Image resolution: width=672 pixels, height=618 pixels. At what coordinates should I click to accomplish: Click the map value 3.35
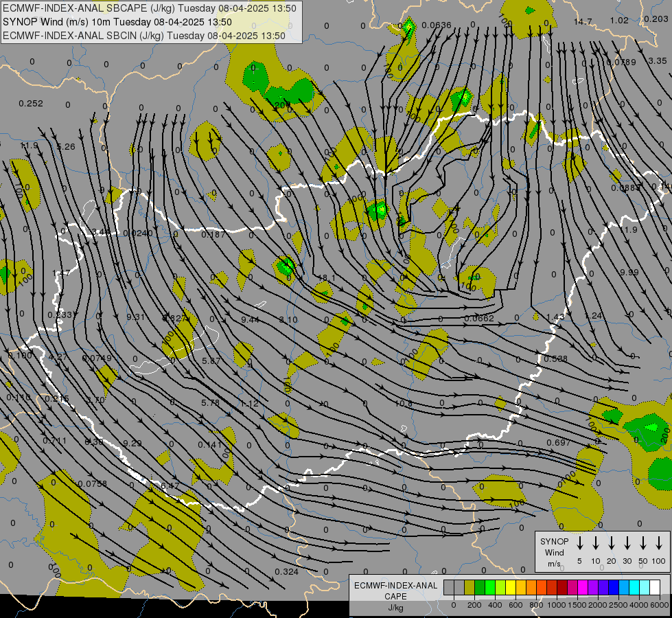click(658, 61)
